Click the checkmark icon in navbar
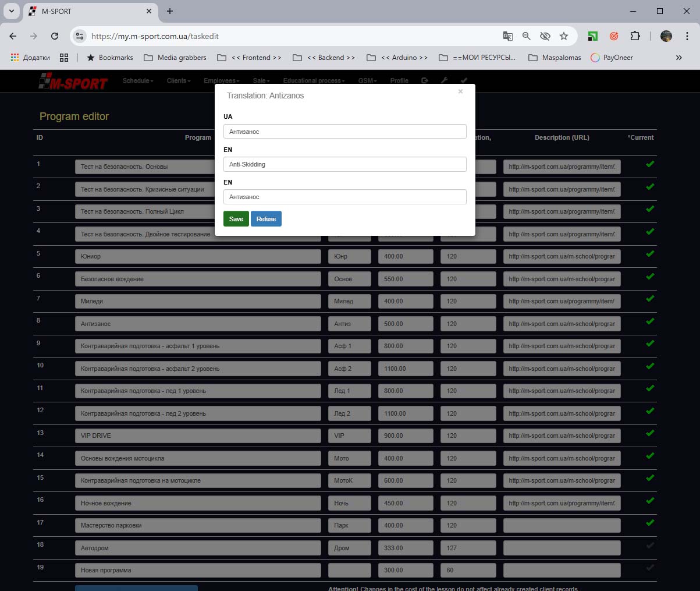 (464, 81)
